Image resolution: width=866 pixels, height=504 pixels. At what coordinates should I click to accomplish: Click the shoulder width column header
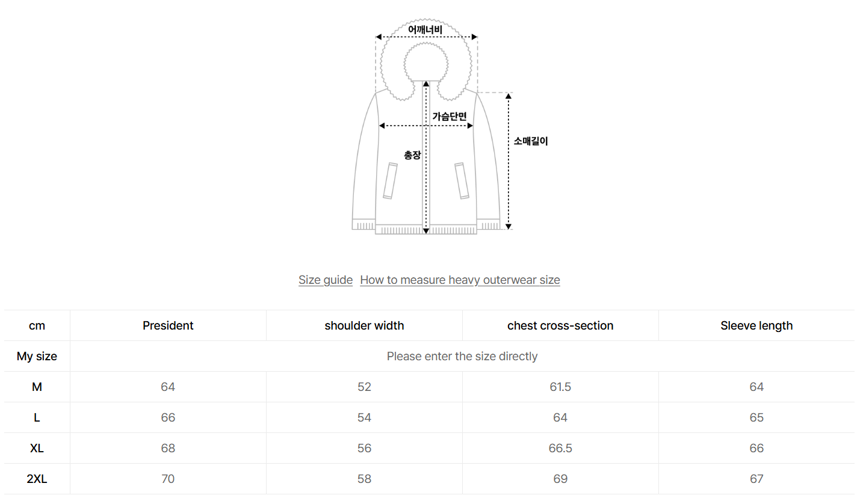364,325
